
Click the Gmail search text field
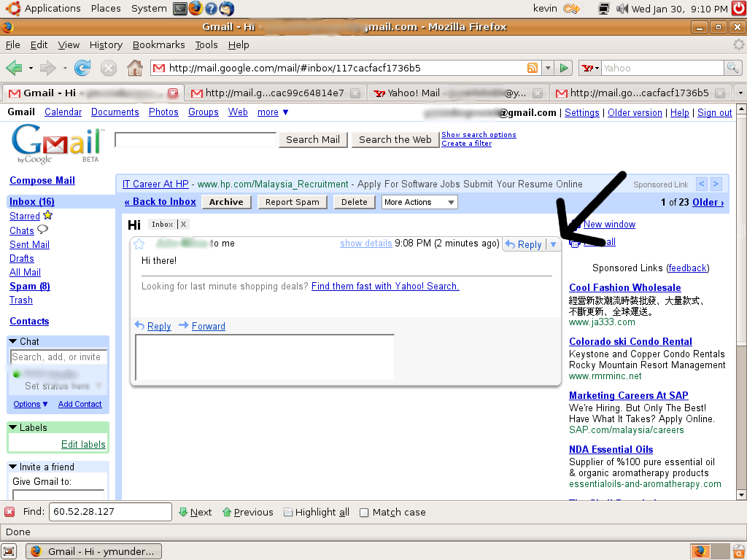coord(196,140)
